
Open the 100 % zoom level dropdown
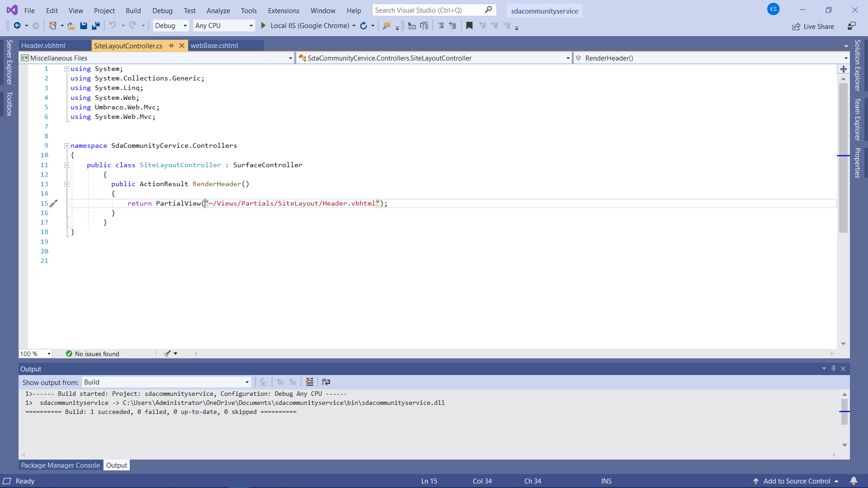(36, 354)
